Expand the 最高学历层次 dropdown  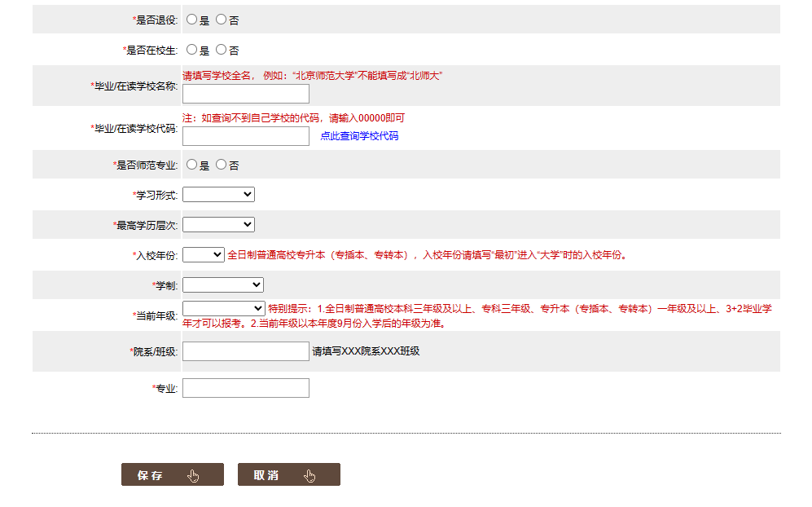218,224
